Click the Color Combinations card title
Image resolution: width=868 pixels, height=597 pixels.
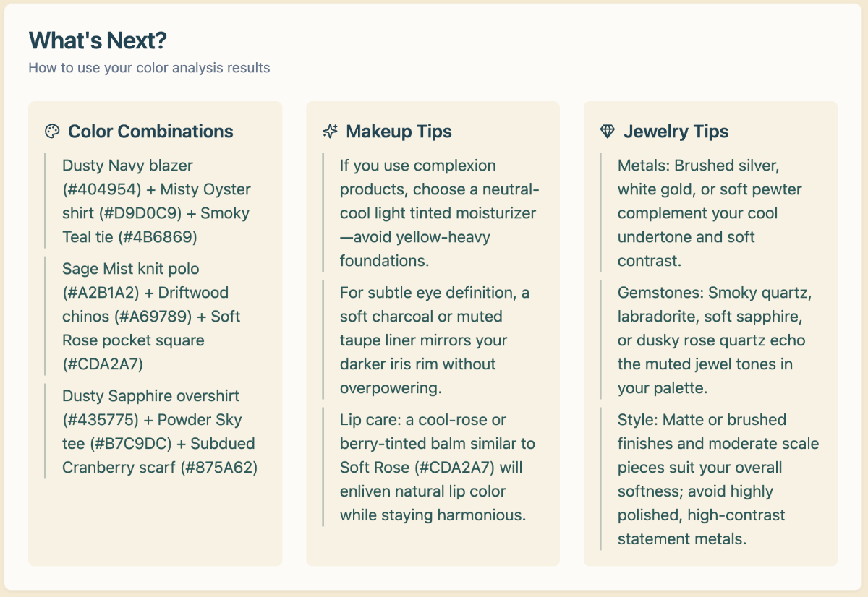click(x=150, y=132)
